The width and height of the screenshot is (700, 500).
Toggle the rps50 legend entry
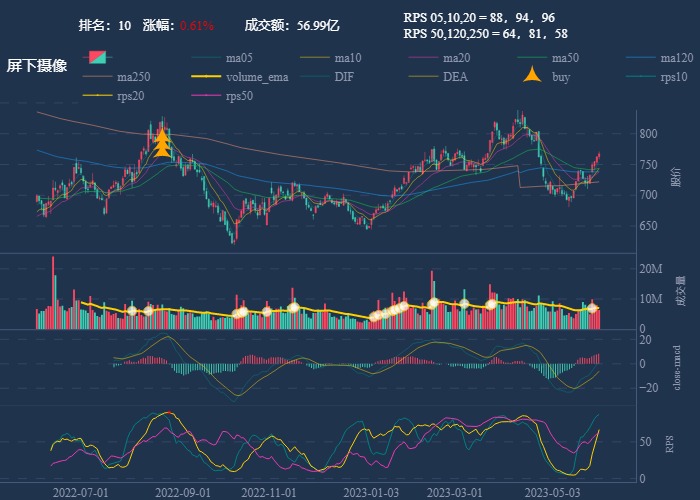tap(239, 96)
